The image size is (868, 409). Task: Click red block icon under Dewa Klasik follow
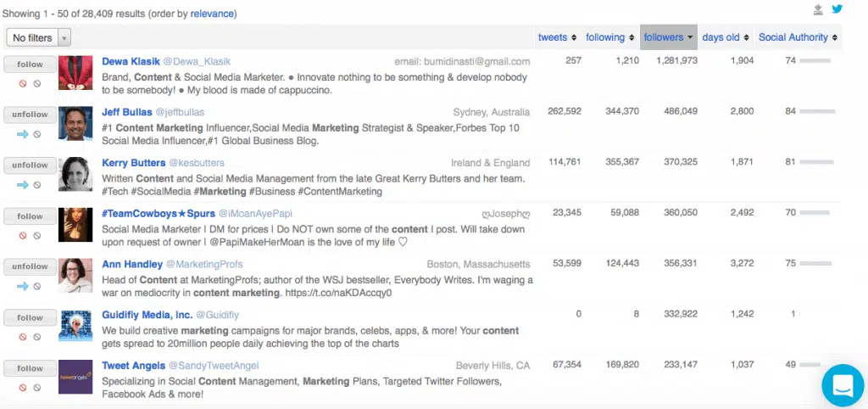pyautogui.click(x=23, y=83)
